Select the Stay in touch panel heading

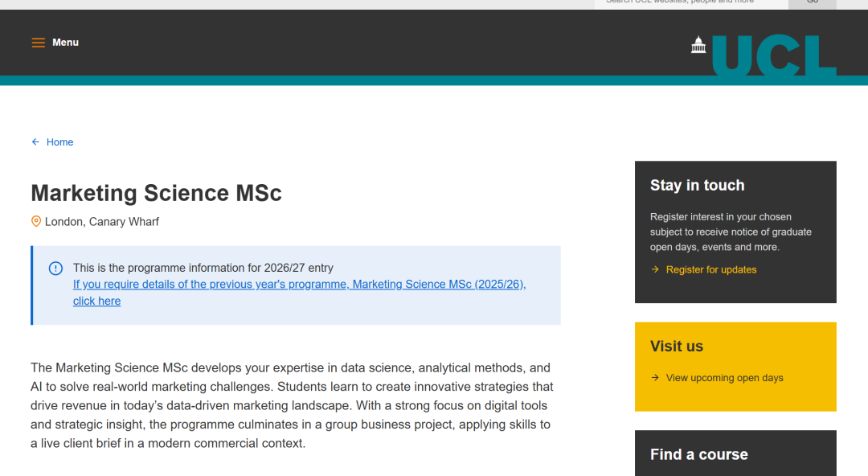click(x=697, y=186)
